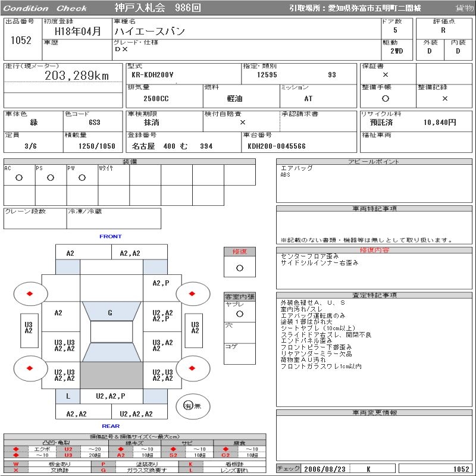Click the gray shaded rear roof panel
This screenshot has height=476, width=476.
coord(111,375)
